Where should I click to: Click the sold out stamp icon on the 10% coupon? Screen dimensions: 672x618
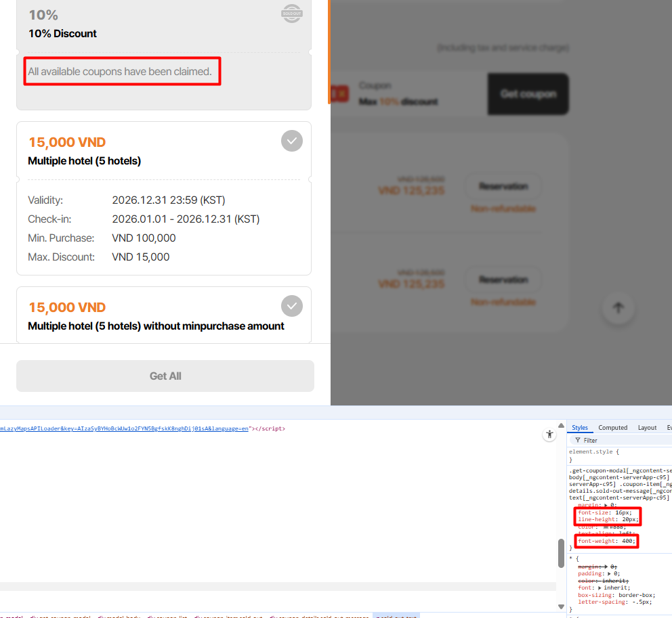click(292, 14)
